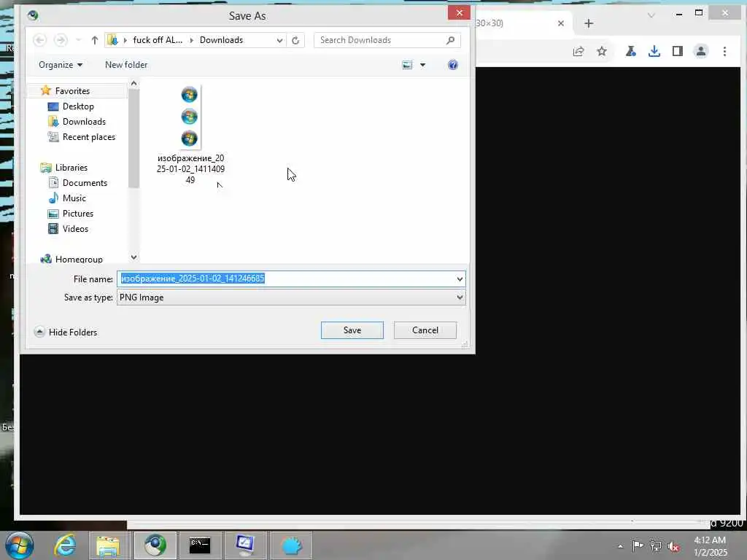Select Recent places in navigation pane
The width and height of the screenshot is (747, 560).
(88, 136)
